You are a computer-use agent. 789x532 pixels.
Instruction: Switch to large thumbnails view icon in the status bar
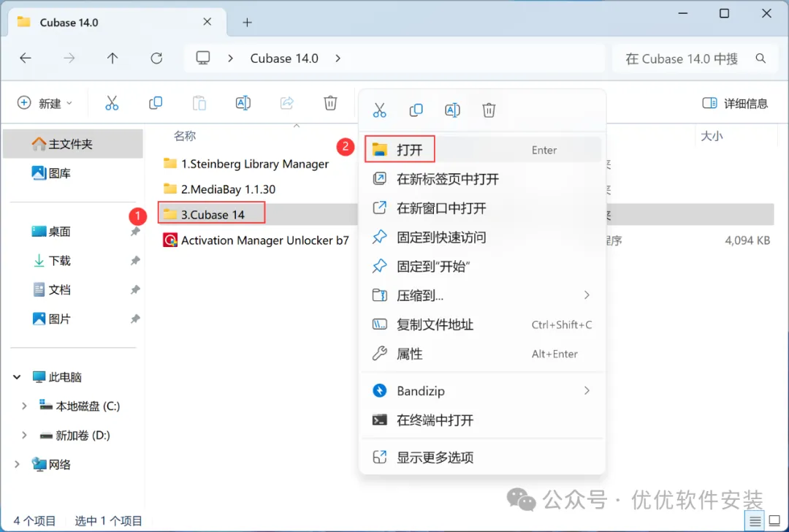(775, 521)
